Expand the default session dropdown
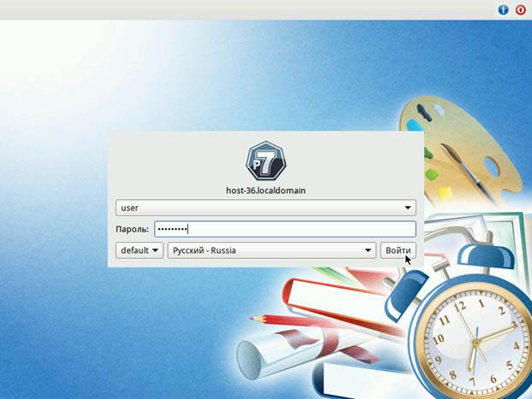This screenshot has height=399, width=532. click(x=139, y=250)
